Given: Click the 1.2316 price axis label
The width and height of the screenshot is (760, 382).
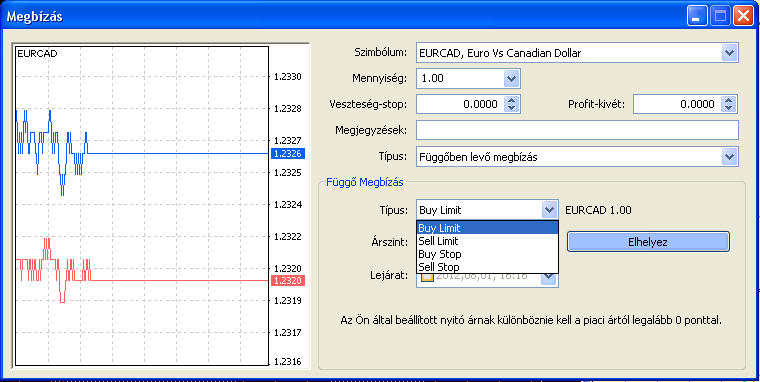Looking at the screenshot, I should [x=287, y=362].
